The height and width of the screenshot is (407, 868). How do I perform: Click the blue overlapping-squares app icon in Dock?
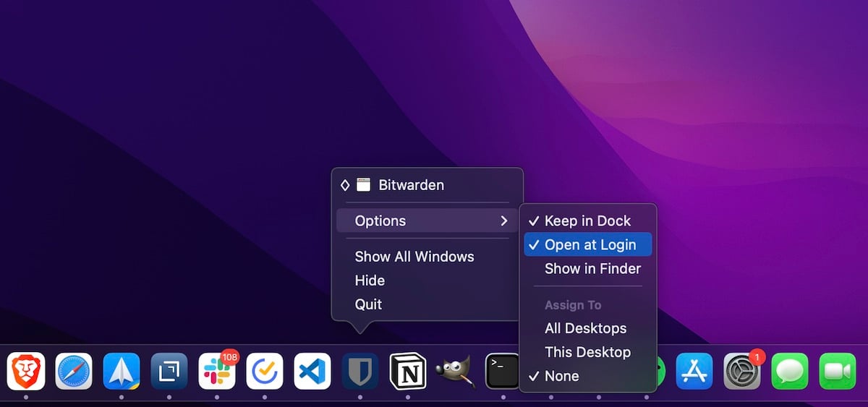coord(169,372)
